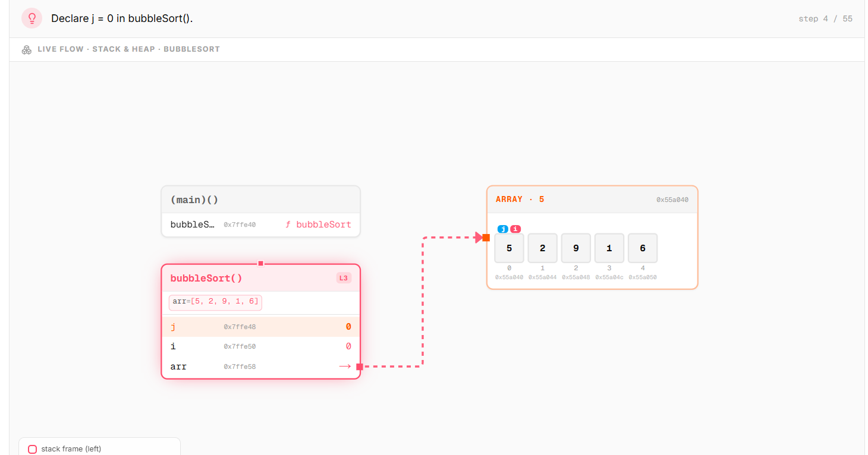
Task: Click the orange array anchor square
Action: click(486, 238)
